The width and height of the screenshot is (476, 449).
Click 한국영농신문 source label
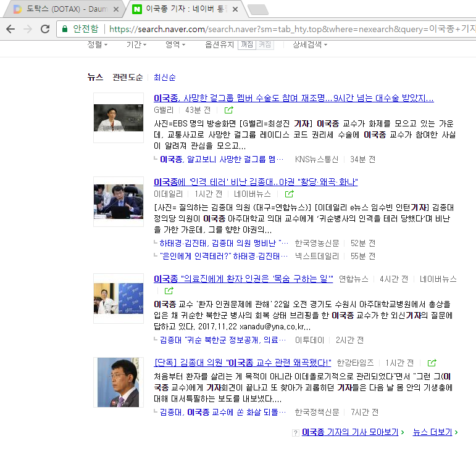(317, 243)
